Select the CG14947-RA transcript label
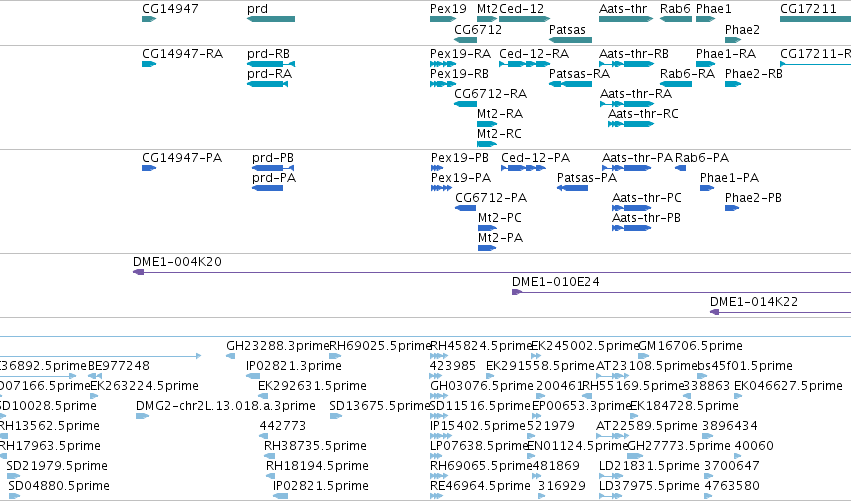Viewport: 851px width, 501px height. [x=182, y=54]
